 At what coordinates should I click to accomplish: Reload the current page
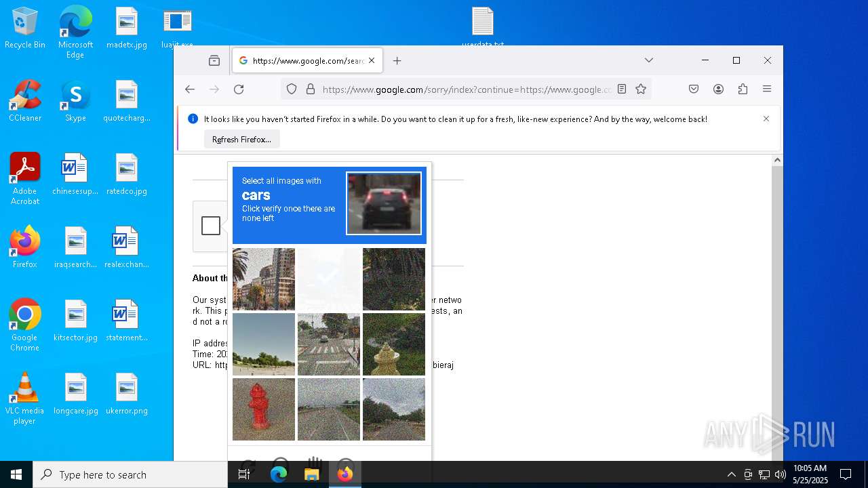[239, 89]
